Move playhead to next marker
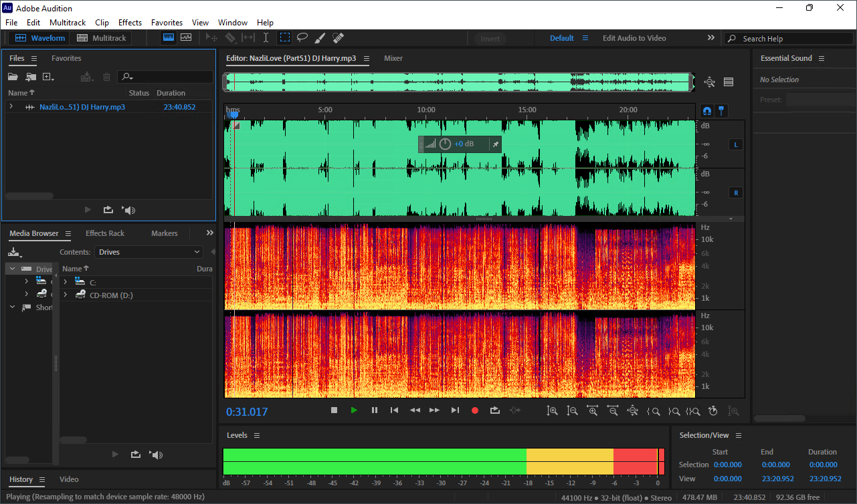 (x=455, y=410)
